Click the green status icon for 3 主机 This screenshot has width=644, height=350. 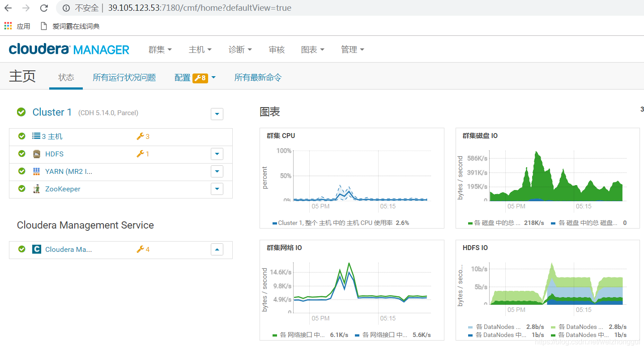(x=21, y=136)
